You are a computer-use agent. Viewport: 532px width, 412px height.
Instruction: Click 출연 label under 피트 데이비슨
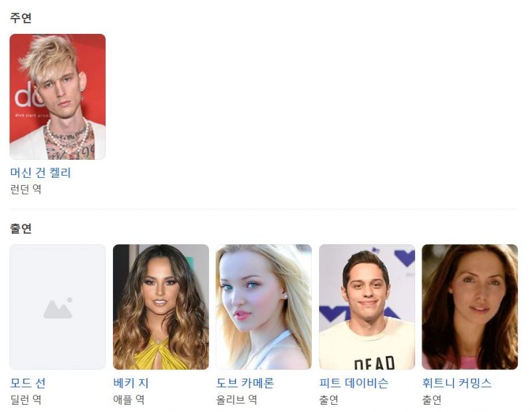pos(329,399)
